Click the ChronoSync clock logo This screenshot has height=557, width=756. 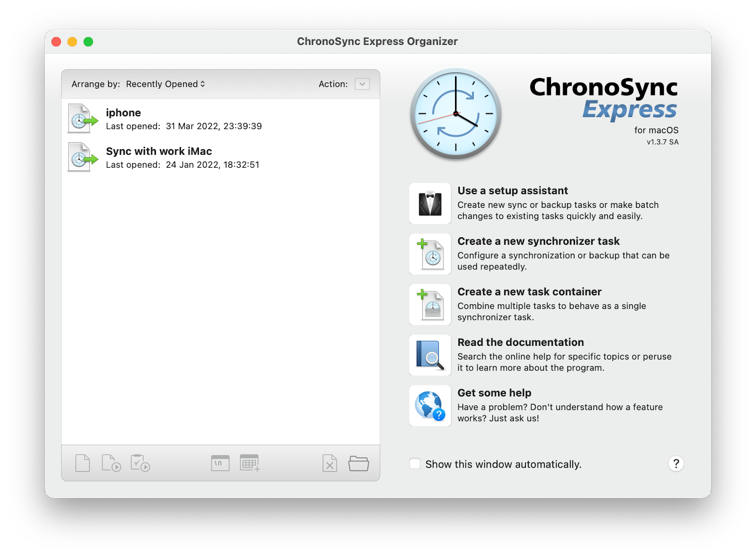tap(455, 113)
